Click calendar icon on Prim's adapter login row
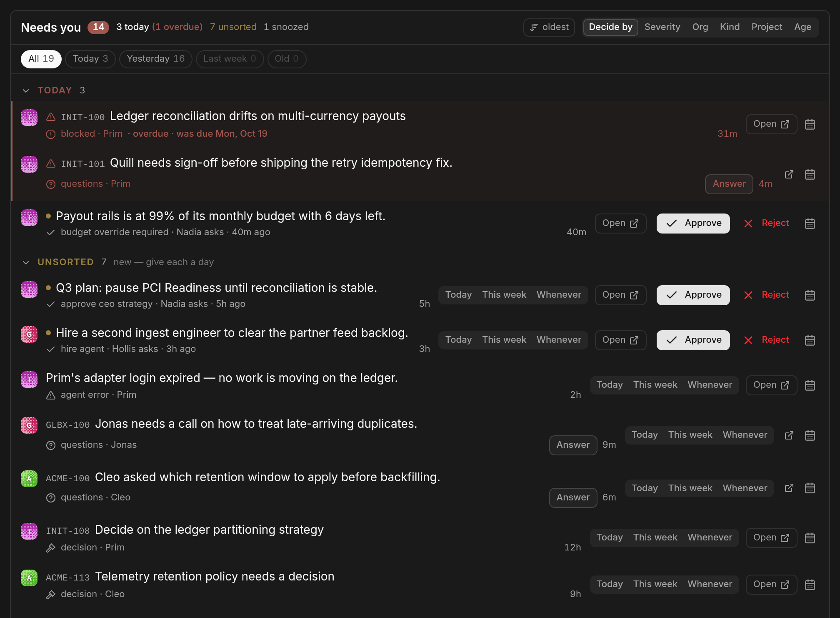 [810, 385]
